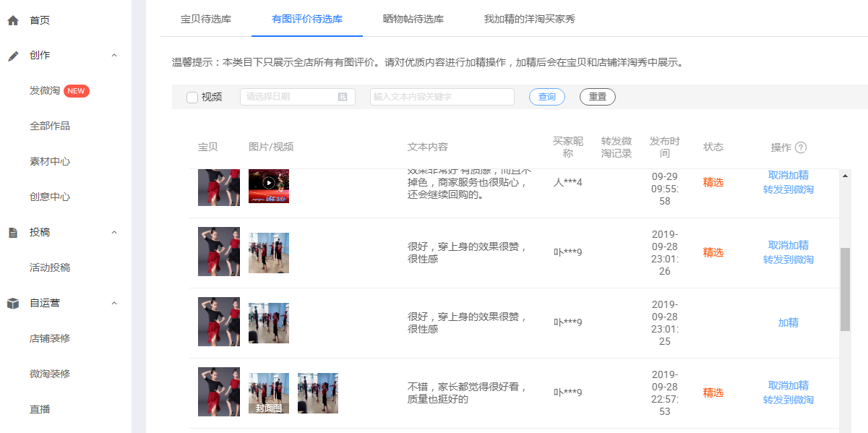Open second review photo in the 22:57:53 row
Viewport: 868px width, 433px height.
[318, 393]
